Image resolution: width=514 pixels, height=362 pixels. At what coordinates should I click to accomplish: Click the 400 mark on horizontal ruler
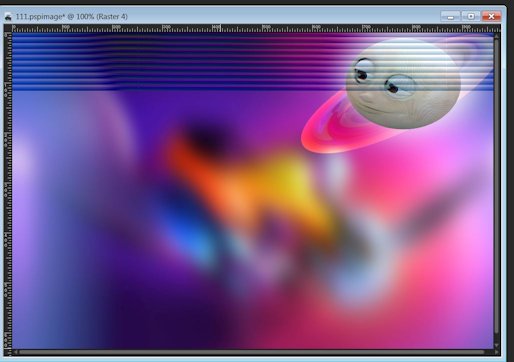216,28
